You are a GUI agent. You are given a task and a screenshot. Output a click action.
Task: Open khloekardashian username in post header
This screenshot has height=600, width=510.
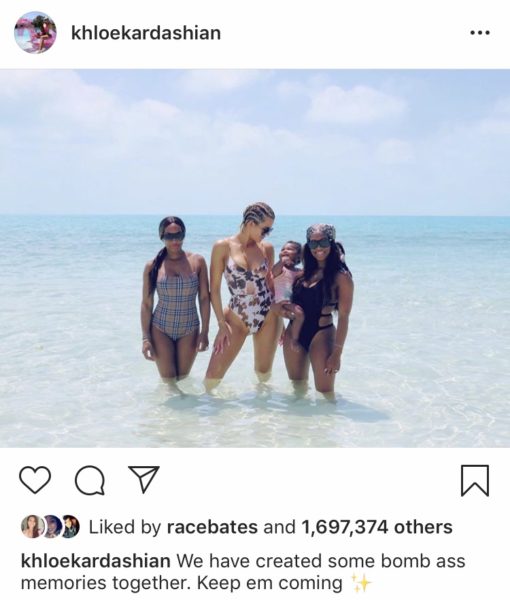[146, 33]
